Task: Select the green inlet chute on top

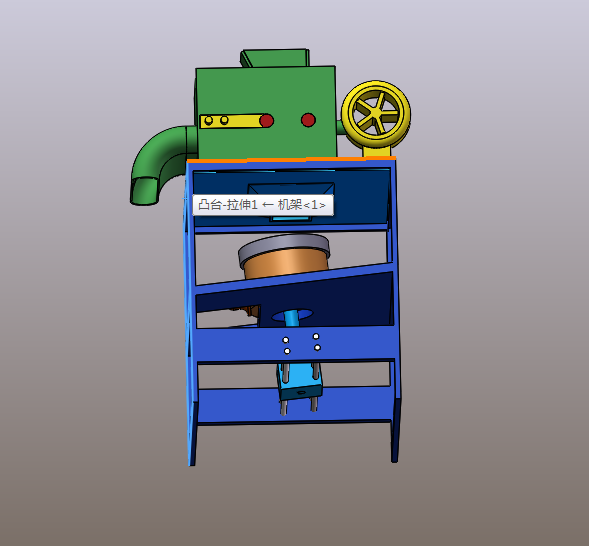Action: point(275,58)
